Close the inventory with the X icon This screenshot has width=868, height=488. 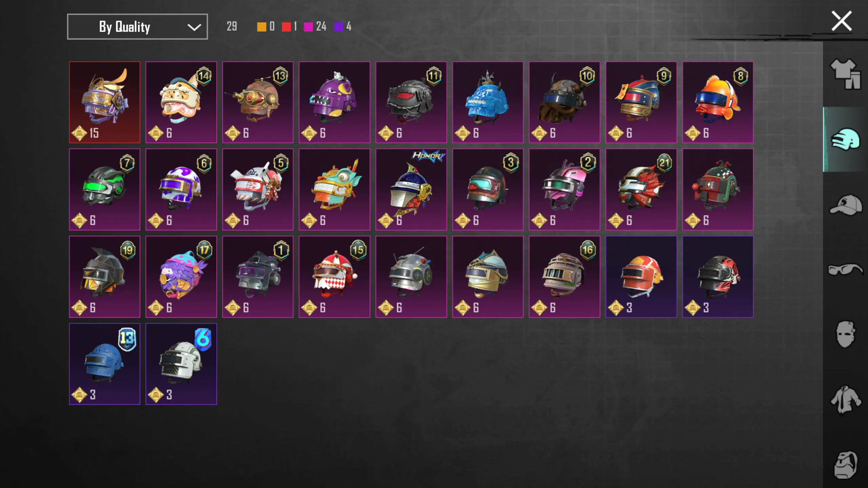point(841,21)
